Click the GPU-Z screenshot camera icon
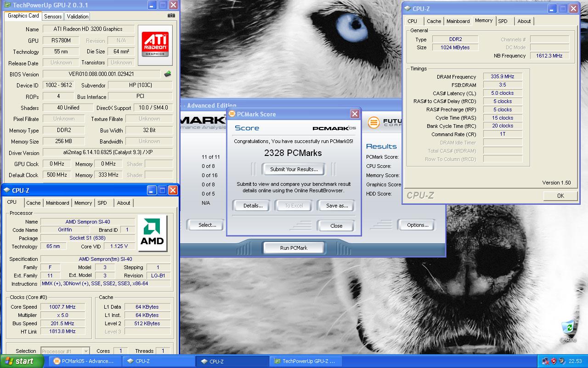 click(171, 15)
